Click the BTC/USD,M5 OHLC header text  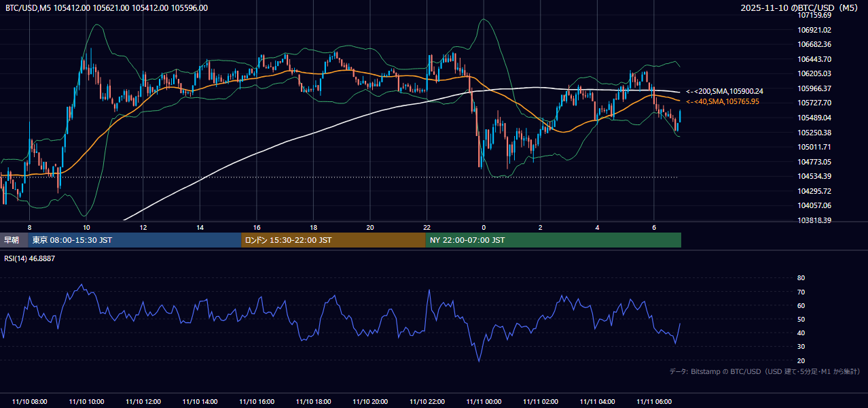point(107,8)
